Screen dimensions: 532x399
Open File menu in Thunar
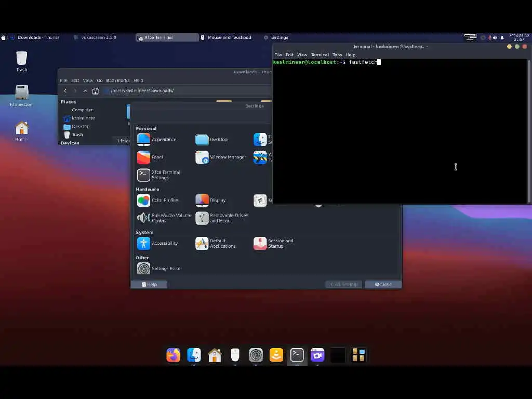point(64,81)
